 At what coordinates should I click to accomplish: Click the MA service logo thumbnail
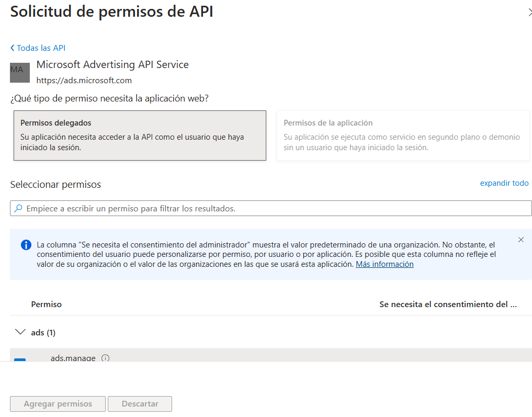pyautogui.click(x=20, y=73)
